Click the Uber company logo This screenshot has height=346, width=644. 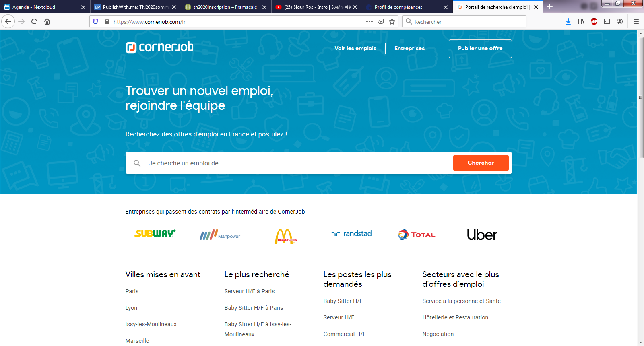[x=482, y=235]
